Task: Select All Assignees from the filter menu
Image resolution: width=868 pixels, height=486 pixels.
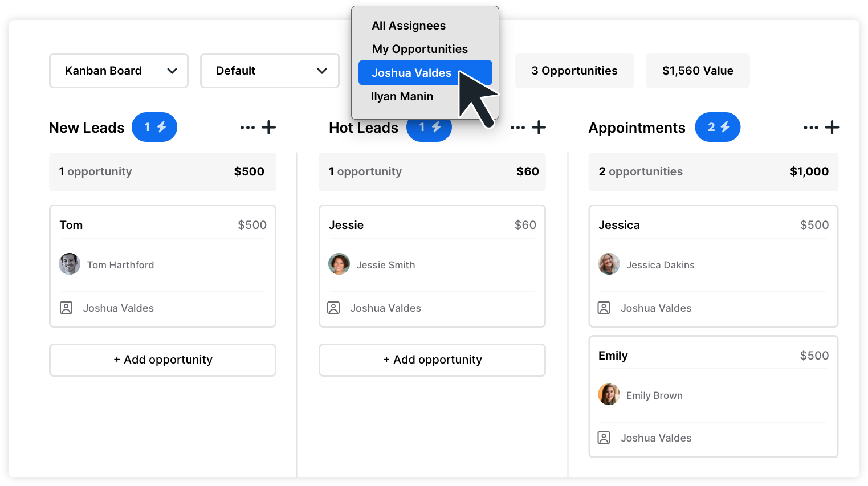Action: (x=409, y=25)
